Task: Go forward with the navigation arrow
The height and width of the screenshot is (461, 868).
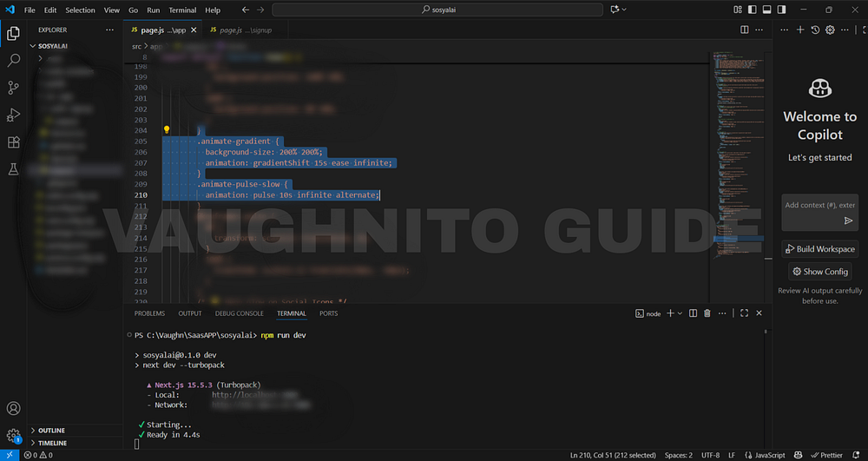Action: tap(260, 10)
